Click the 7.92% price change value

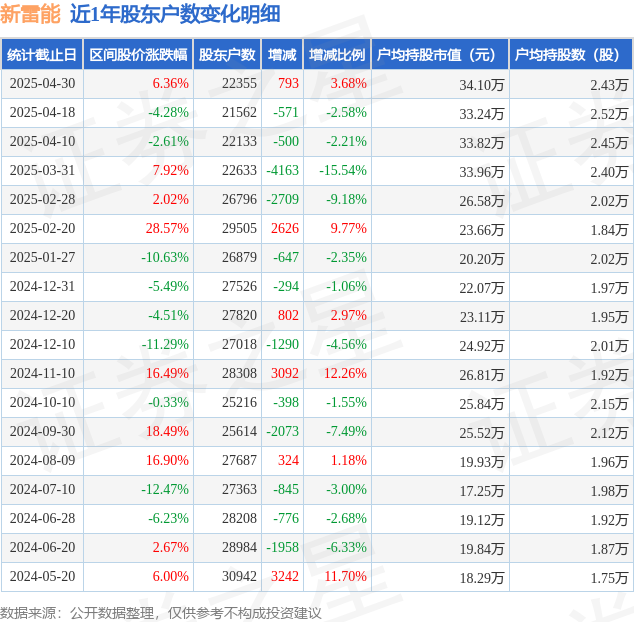[x=171, y=171]
